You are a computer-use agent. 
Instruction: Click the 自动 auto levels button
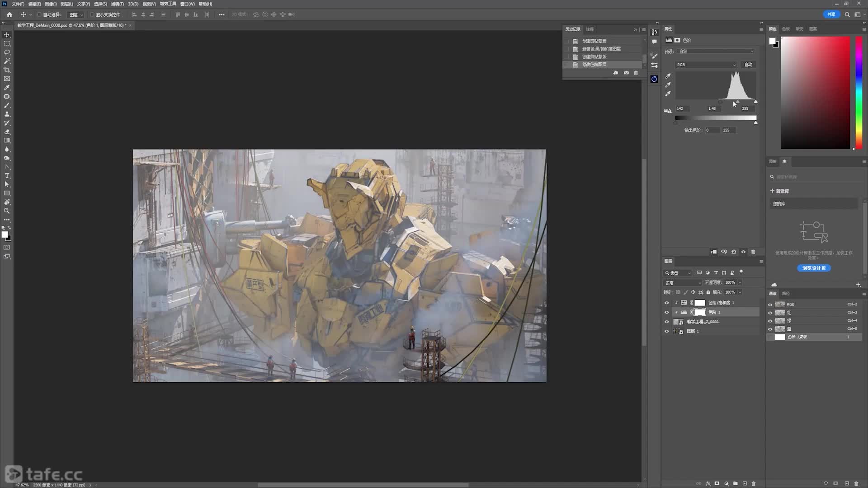[748, 65]
